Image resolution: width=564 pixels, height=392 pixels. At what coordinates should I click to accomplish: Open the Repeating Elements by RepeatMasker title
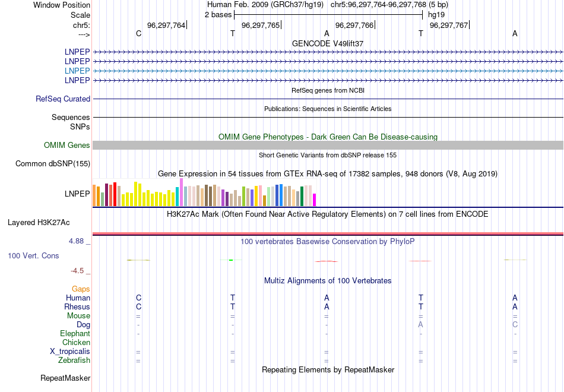click(328, 370)
